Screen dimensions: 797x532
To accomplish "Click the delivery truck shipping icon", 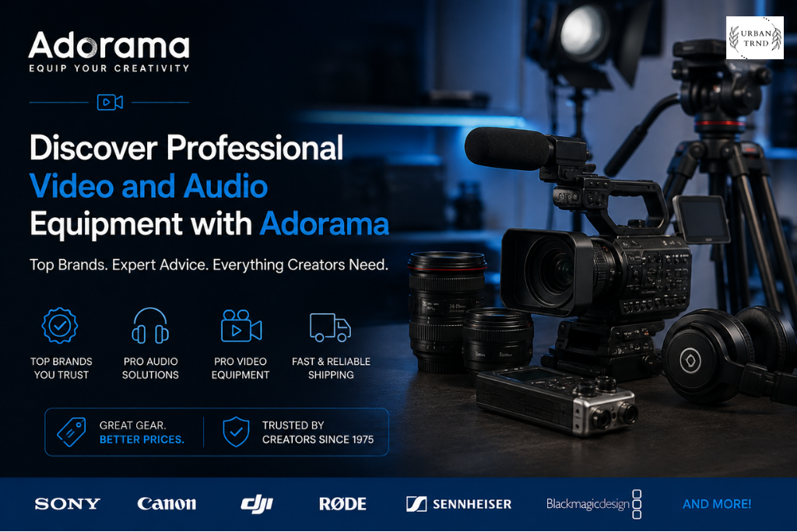I will pyautogui.click(x=330, y=327).
